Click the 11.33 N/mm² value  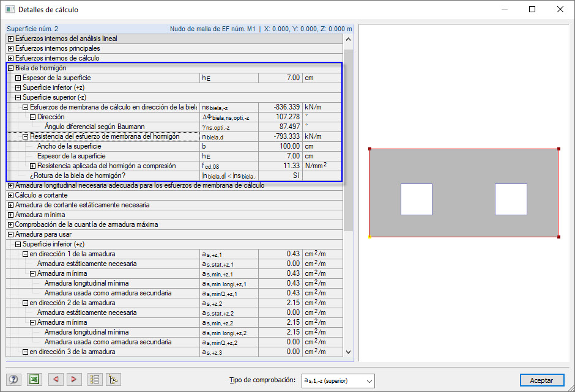[x=280, y=166]
